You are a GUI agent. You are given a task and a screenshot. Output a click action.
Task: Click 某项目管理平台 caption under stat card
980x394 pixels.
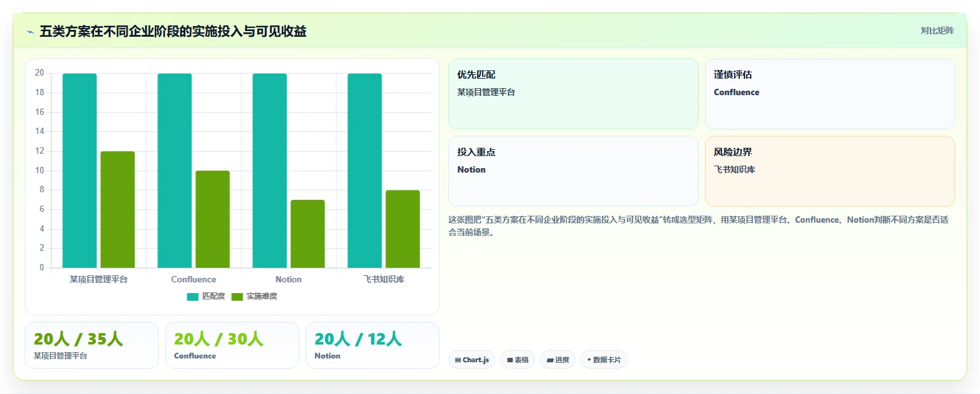[60, 356]
